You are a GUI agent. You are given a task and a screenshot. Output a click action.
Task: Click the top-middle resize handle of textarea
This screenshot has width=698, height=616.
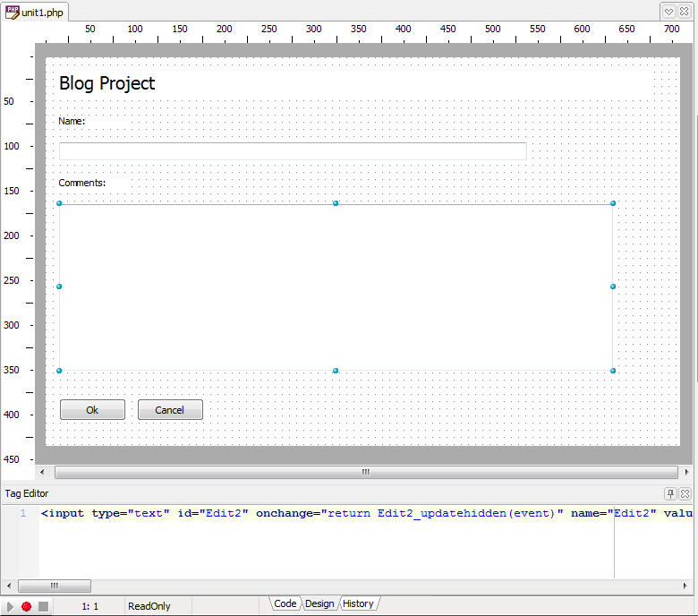coord(336,203)
